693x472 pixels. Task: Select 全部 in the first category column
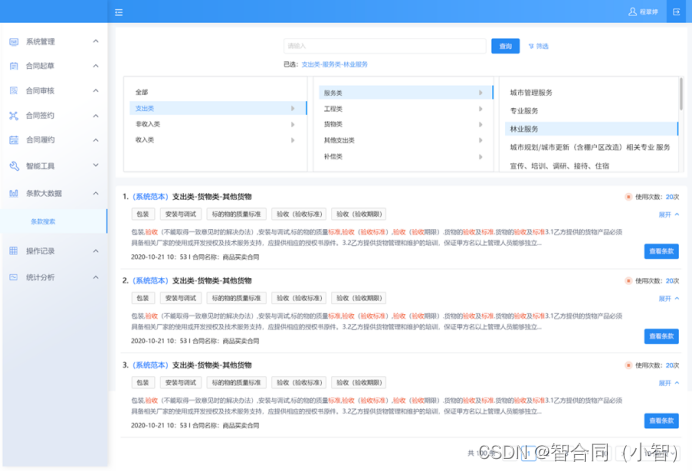click(x=142, y=92)
